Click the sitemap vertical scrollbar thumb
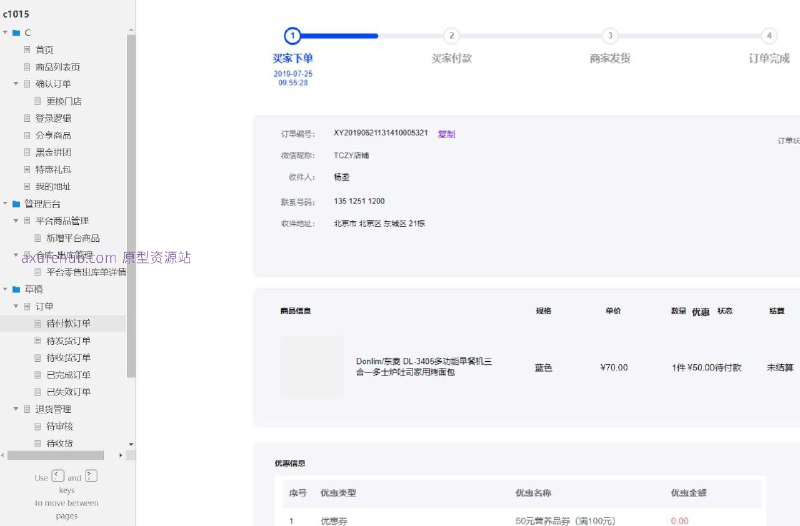 click(x=131, y=207)
